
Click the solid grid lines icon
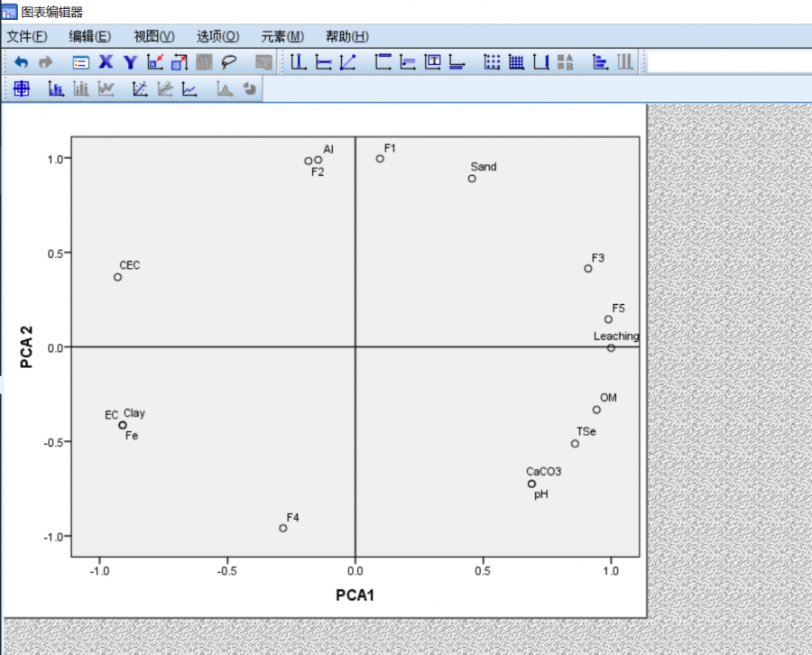click(x=516, y=62)
